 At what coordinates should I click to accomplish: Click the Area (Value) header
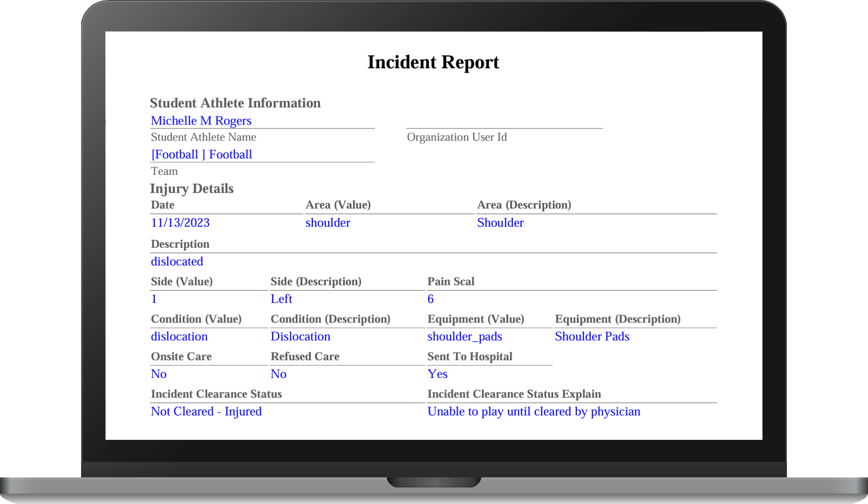338,205
